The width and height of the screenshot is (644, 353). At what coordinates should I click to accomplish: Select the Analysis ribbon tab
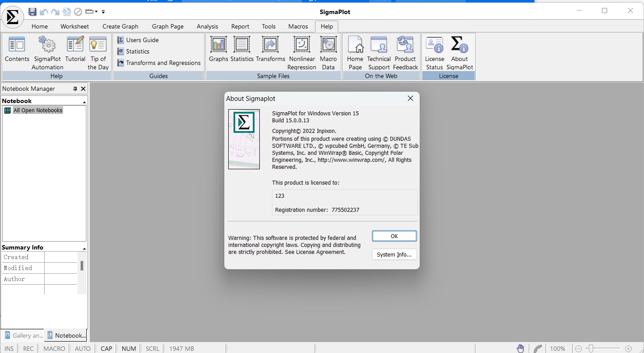point(207,26)
